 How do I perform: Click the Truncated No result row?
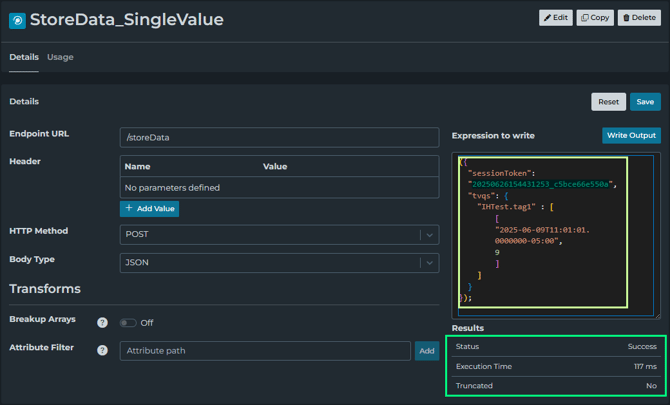(556, 386)
